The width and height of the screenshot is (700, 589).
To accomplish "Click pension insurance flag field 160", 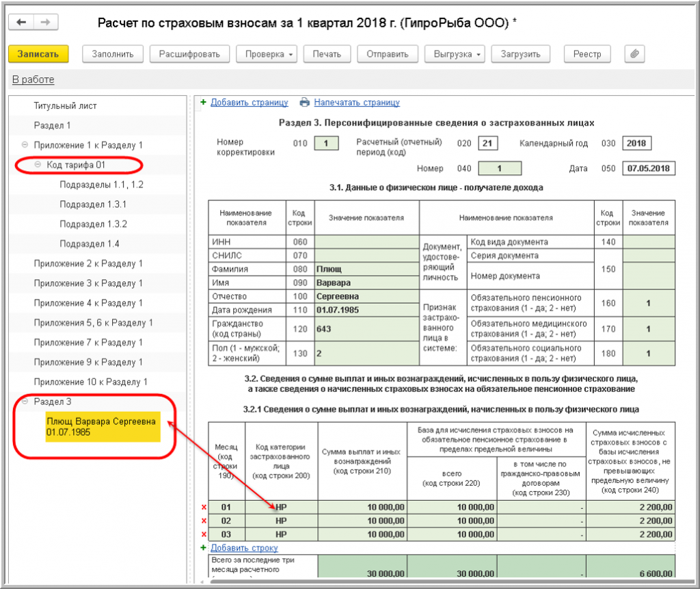I will tap(649, 303).
